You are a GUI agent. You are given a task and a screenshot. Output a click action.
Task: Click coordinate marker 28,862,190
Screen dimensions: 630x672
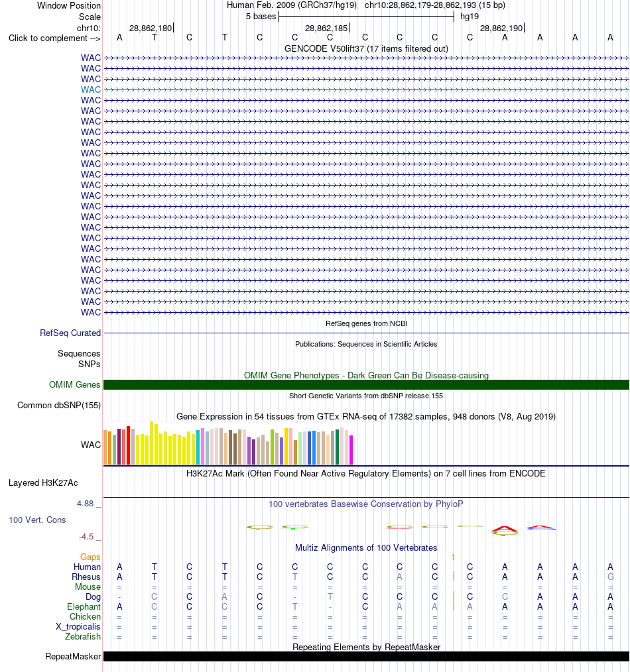tap(501, 28)
